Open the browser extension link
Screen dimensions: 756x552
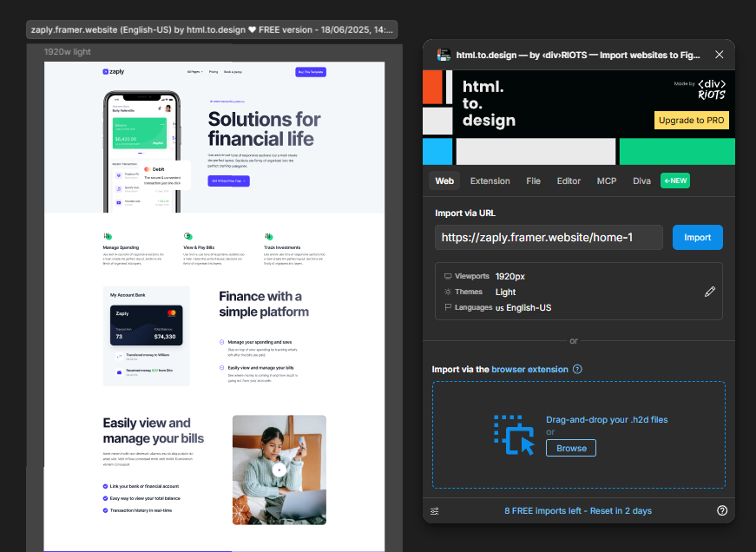tap(529, 369)
